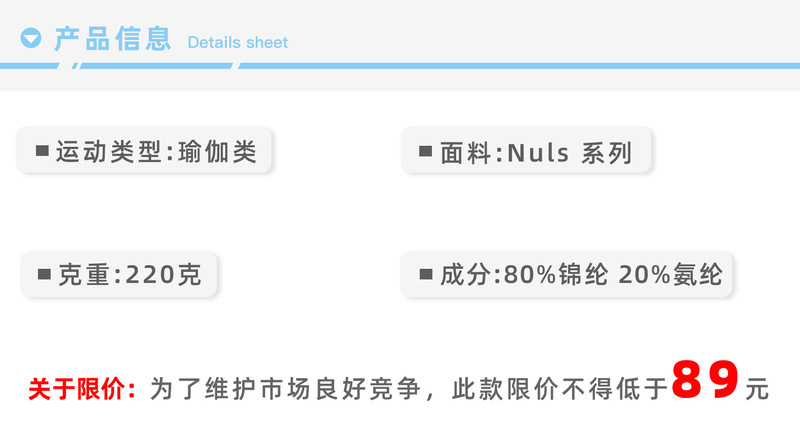Click the blue circular down-arrow icon
The height and width of the screenshot is (448, 800).
(32, 39)
